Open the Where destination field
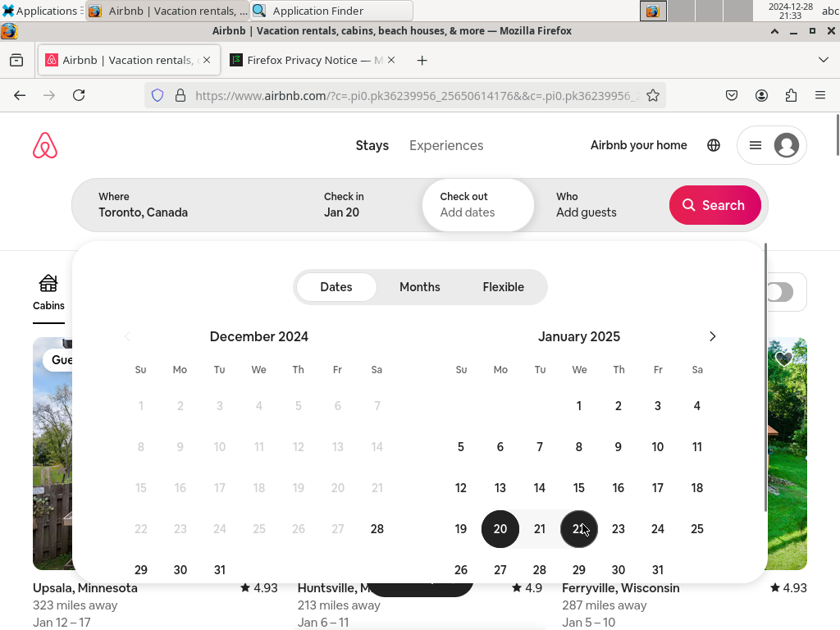Viewport: 840px width, 630px height. [189, 205]
